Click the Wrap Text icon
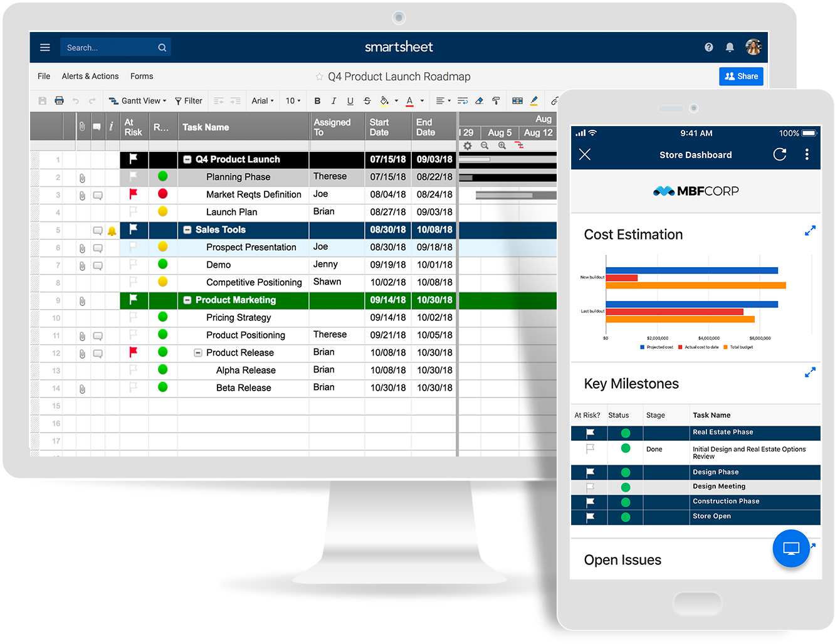Image resolution: width=835 pixels, height=644 pixels. coord(463,101)
